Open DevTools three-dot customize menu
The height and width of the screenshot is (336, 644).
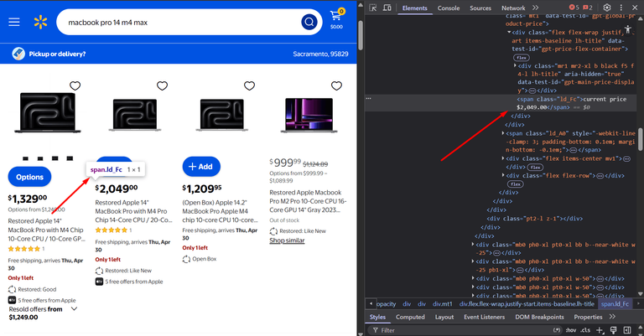pyautogui.click(x=621, y=8)
